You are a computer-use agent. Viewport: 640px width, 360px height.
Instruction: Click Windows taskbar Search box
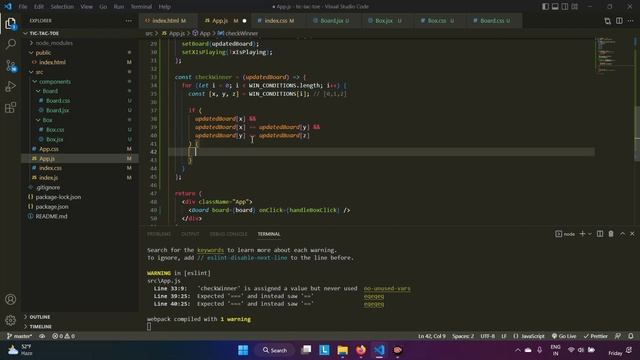coord(275,350)
